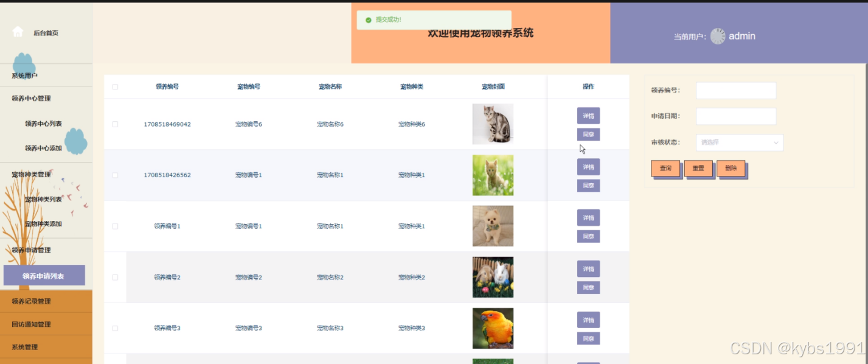Open the 审核状态 请选择 dropdown
Viewport: 868px width, 364px height.
pyautogui.click(x=739, y=142)
